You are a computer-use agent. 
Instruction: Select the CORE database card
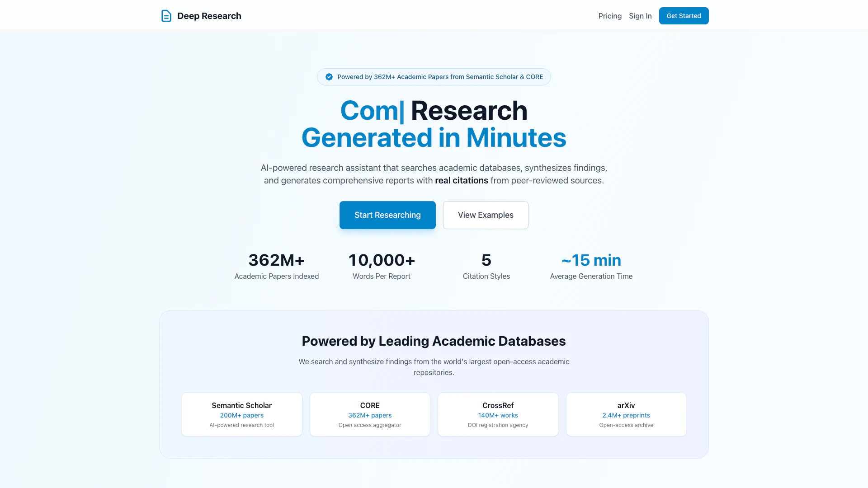(370, 414)
